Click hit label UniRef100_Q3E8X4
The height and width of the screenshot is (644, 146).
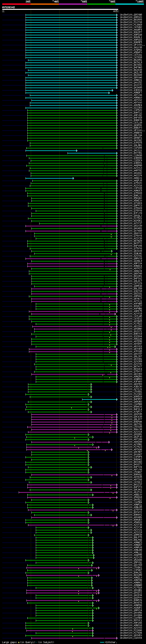131,90
